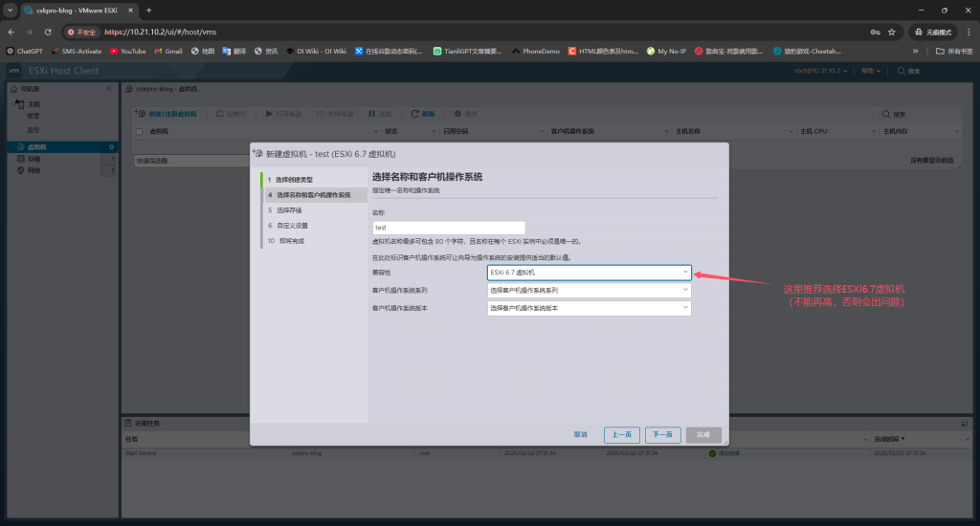Image resolution: width=980 pixels, height=526 pixels.
Task: Sort by the 虚拟机 column header
Action: point(159,131)
